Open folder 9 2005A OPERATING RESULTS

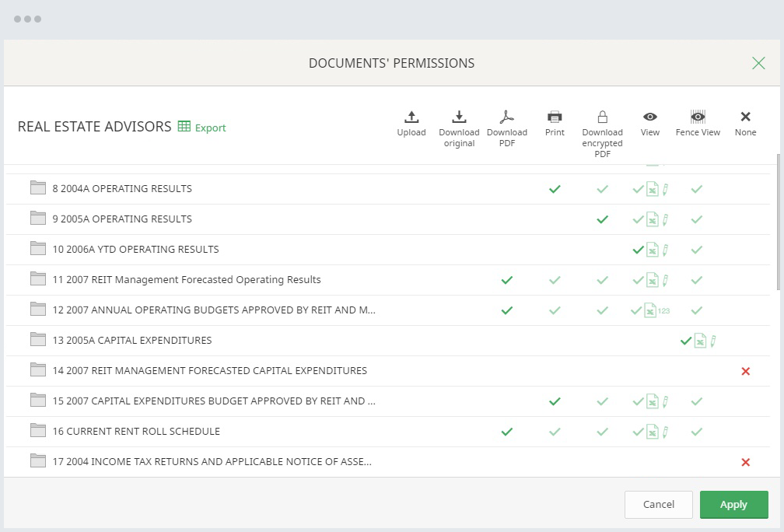coord(122,219)
